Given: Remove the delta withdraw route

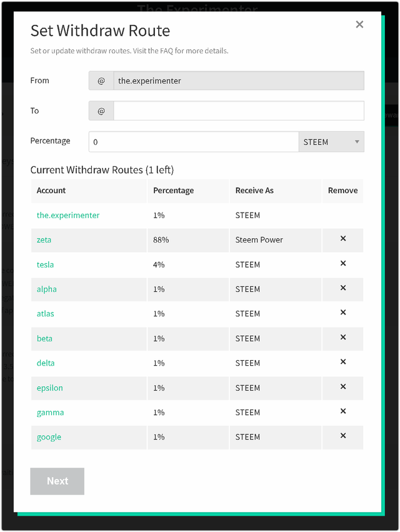Looking at the screenshot, I should click(342, 362).
